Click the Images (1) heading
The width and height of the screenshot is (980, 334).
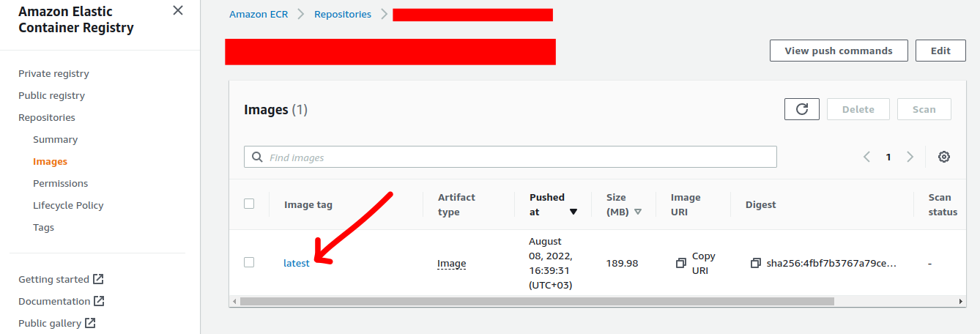pos(275,110)
